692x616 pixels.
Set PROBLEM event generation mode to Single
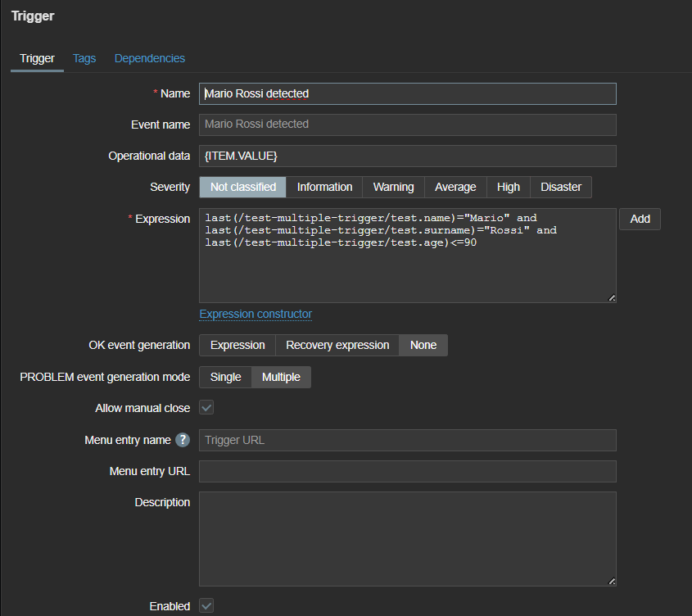tap(225, 377)
